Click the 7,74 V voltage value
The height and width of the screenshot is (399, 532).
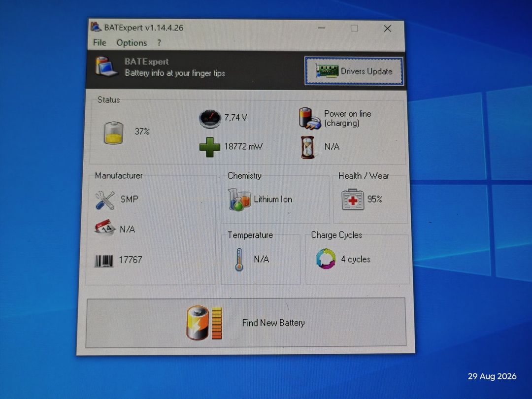click(235, 118)
